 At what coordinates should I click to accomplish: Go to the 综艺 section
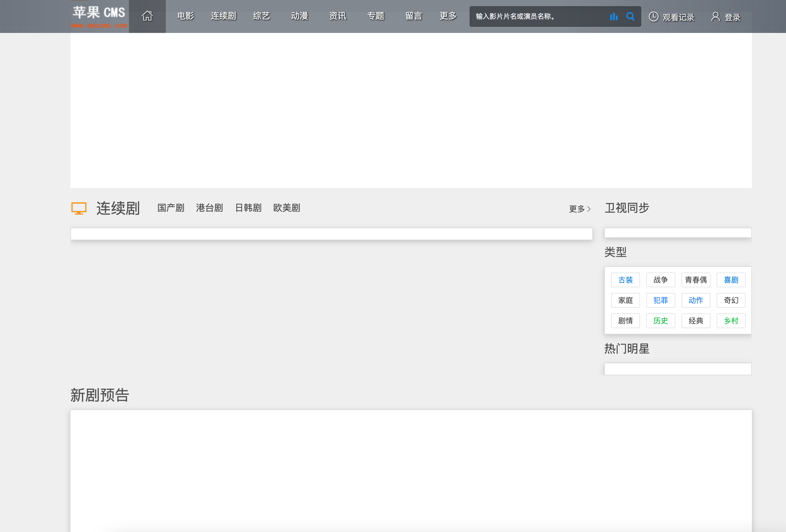tap(262, 16)
